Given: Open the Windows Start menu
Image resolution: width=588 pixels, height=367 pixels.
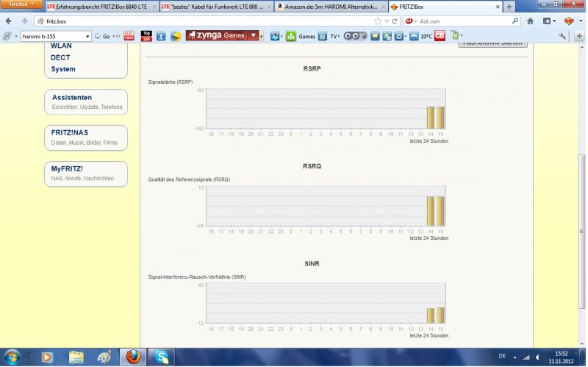Looking at the screenshot, I should 12,357.
